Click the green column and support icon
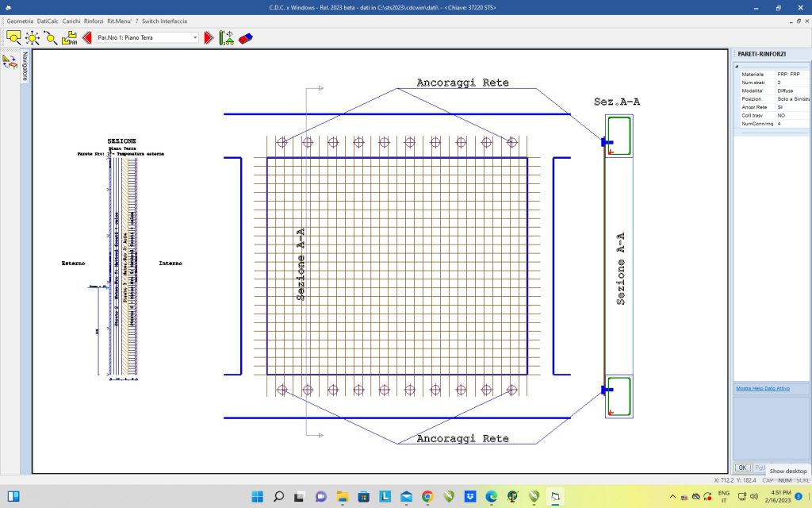812x508 pixels. pos(226,37)
